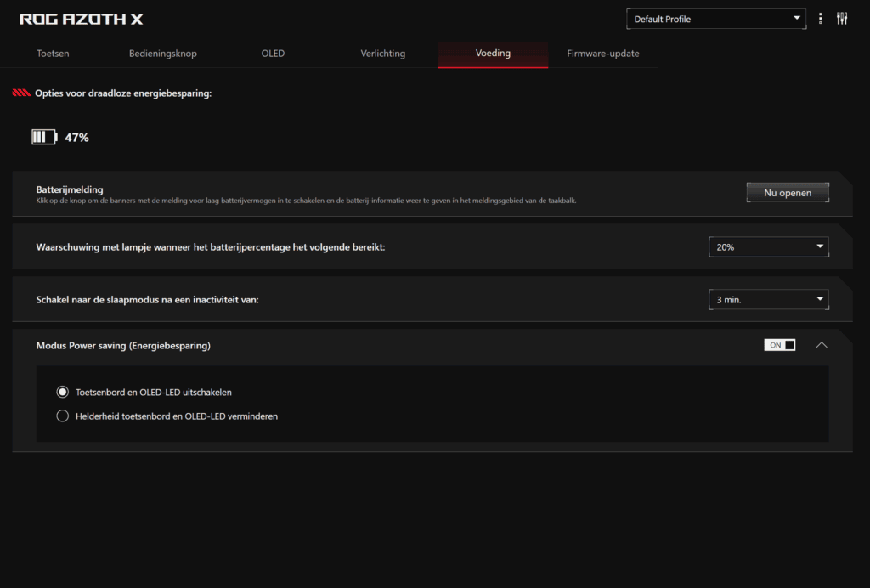Collapse the Modus Power saving section

point(821,345)
